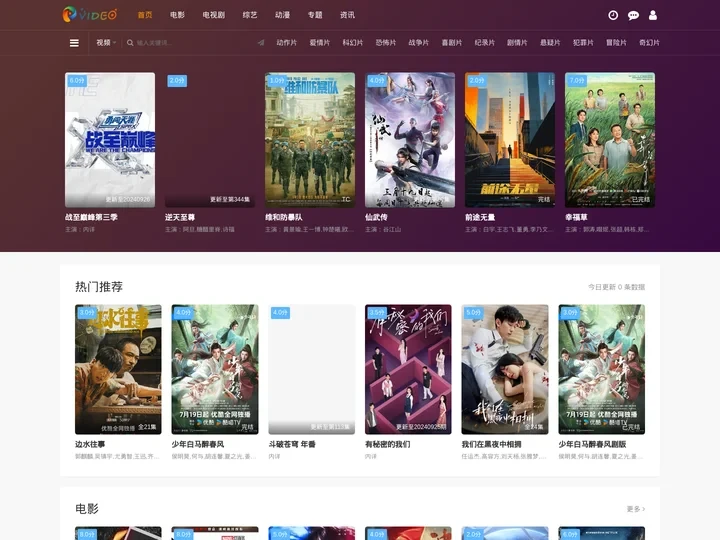This screenshot has height=540, width=720.
Task: Open the 仙武传 poster
Action: tap(410, 140)
